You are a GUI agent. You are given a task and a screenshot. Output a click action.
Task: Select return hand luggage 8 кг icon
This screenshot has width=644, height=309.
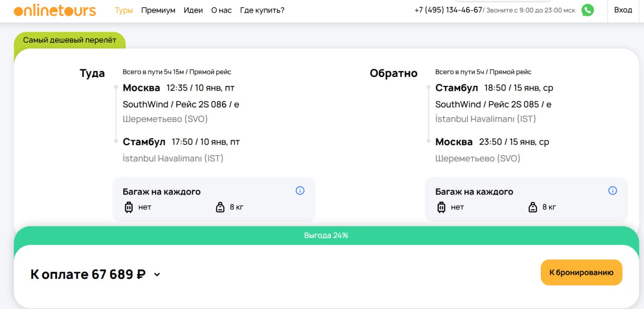click(x=532, y=207)
